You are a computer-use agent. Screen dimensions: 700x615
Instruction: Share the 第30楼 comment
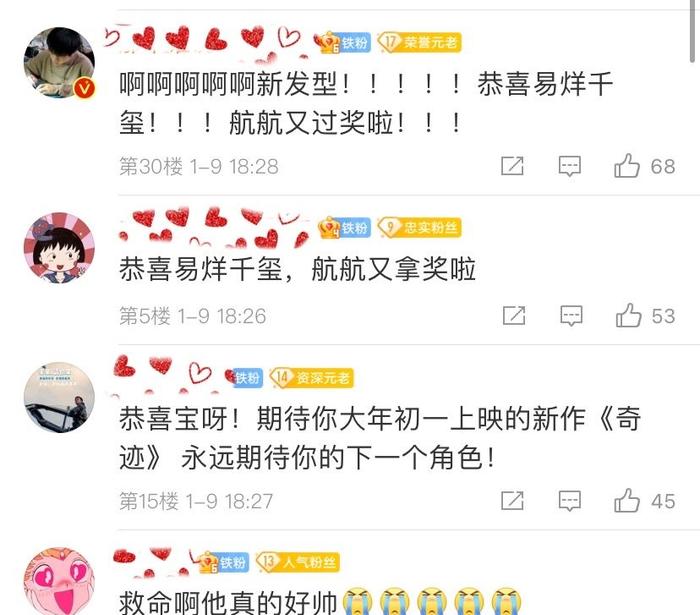pyautogui.click(x=512, y=166)
